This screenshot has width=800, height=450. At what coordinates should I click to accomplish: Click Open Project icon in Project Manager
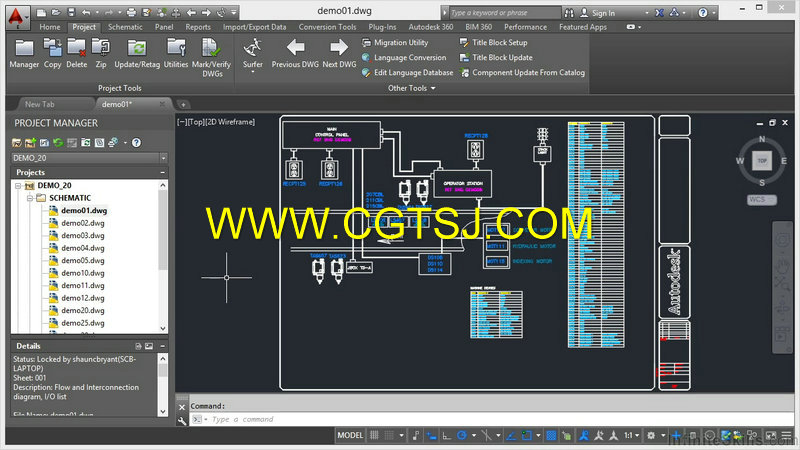(x=17, y=143)
